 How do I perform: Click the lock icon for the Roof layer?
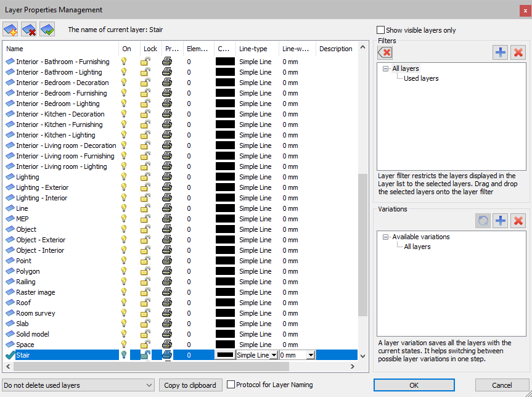(145, 303)
